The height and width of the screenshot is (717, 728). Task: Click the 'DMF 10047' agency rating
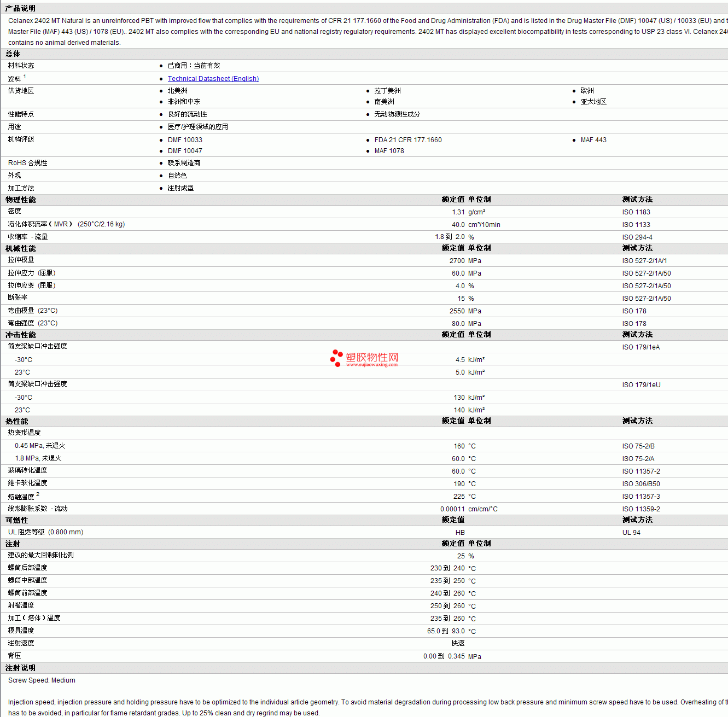click(185, 151)
